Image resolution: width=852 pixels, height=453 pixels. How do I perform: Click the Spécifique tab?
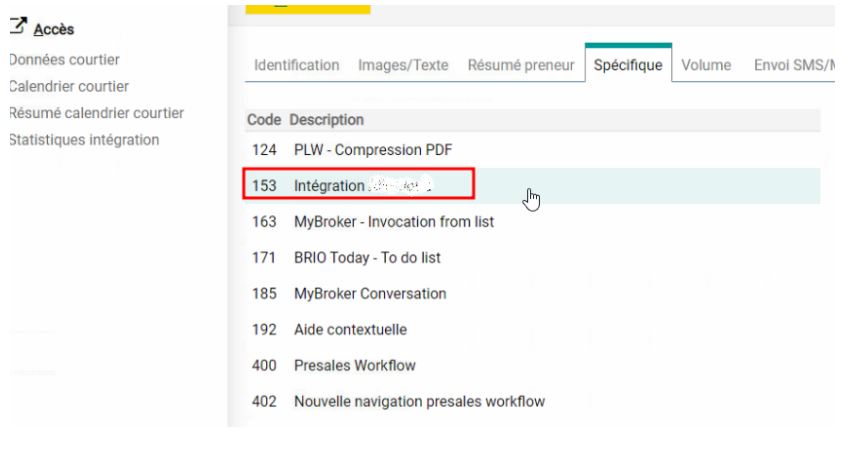(x=628, y=65)
